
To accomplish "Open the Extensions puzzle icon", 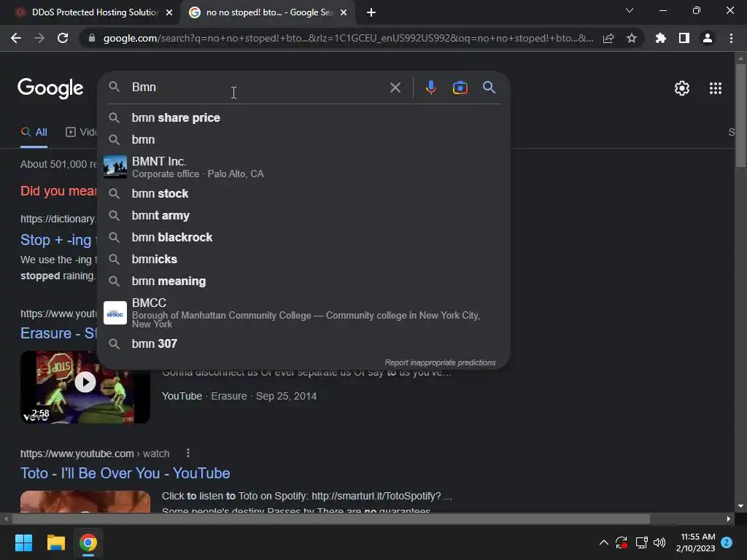I will tap(661, 38).
